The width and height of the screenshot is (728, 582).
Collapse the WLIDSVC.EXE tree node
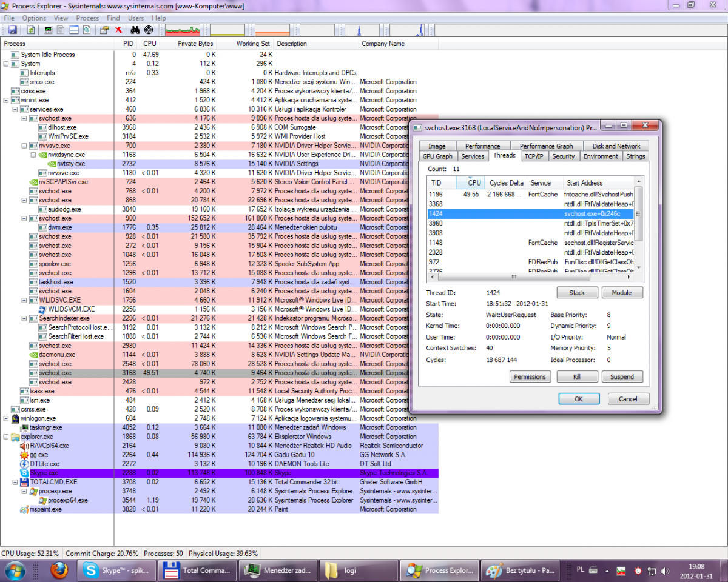click(x=24, y=300)
